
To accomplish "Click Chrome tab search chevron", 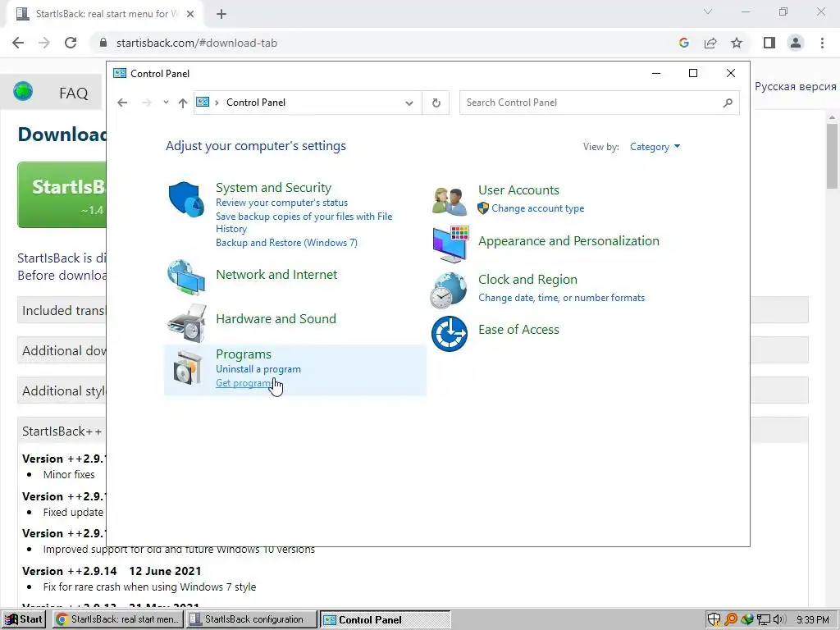I will [x=708, y=11].
